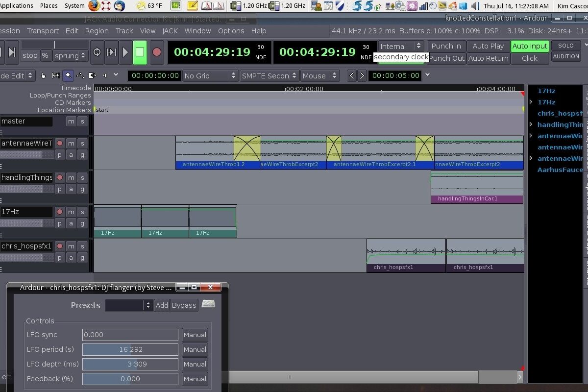Solo the 17Hz track

click(82, 212)
